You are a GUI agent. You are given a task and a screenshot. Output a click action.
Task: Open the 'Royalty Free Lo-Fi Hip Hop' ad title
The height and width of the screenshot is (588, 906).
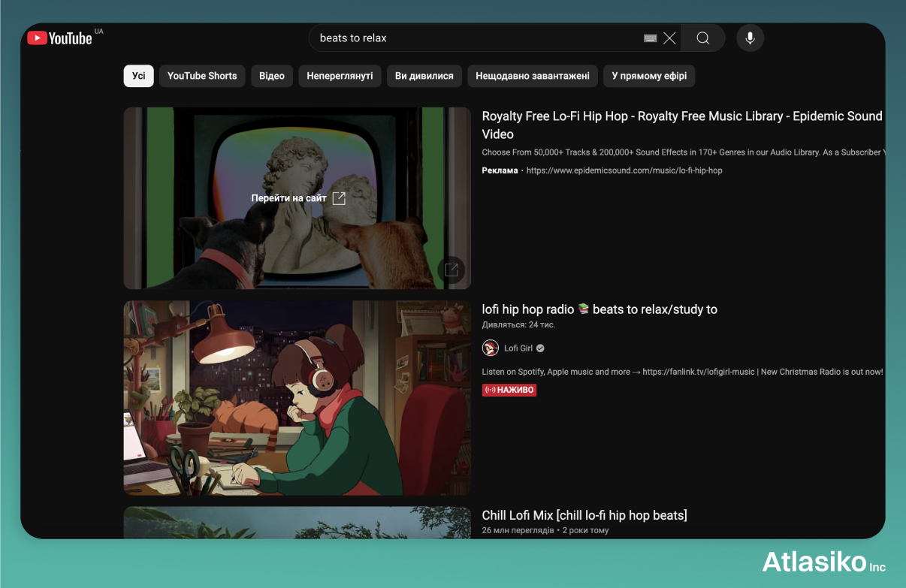(x=682, y=125)
